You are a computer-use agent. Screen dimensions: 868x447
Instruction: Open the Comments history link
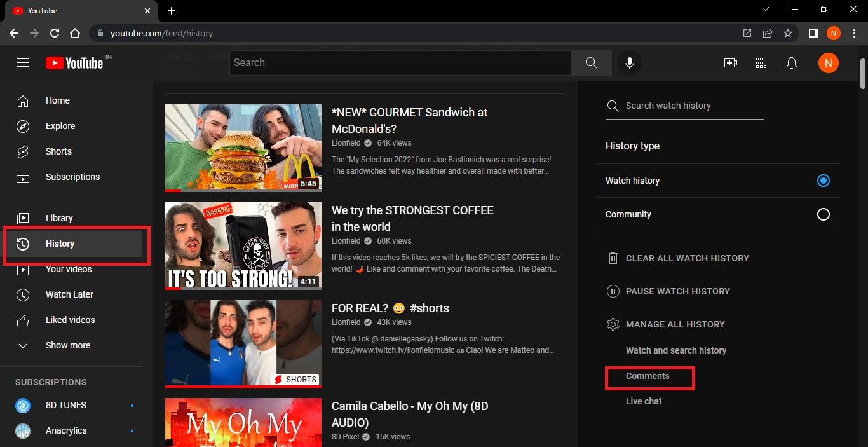(x=648, y=376)
